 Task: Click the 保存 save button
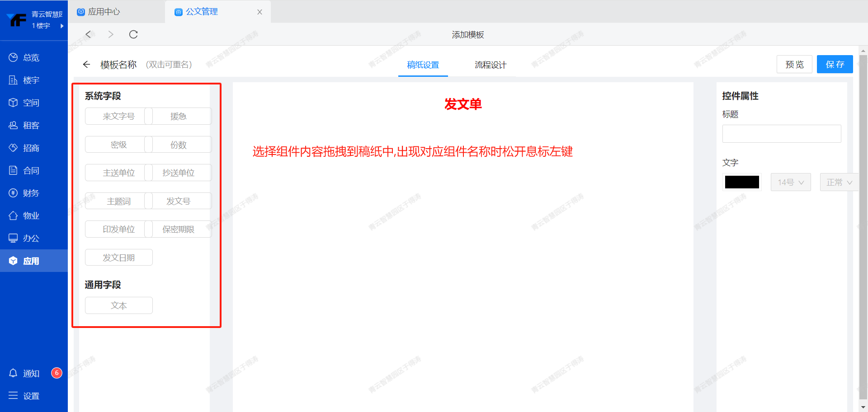click(x=835, y=64)
